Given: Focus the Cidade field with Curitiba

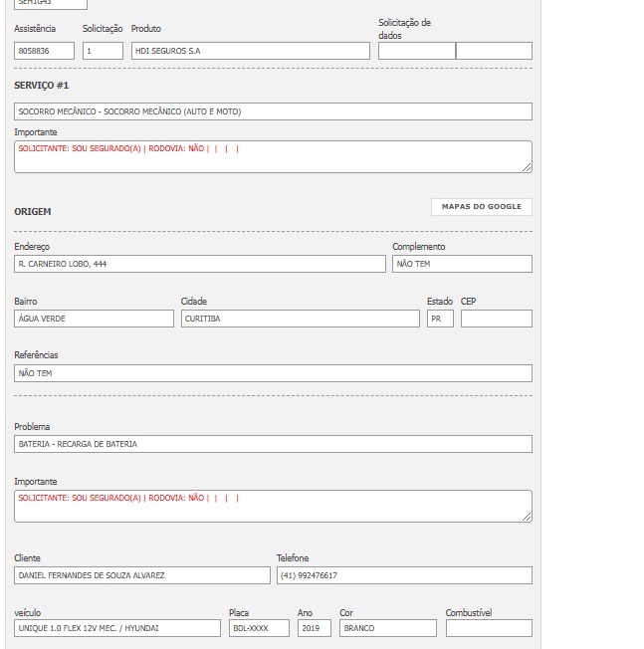Looking at the screenshot, I should coord(300,319).
